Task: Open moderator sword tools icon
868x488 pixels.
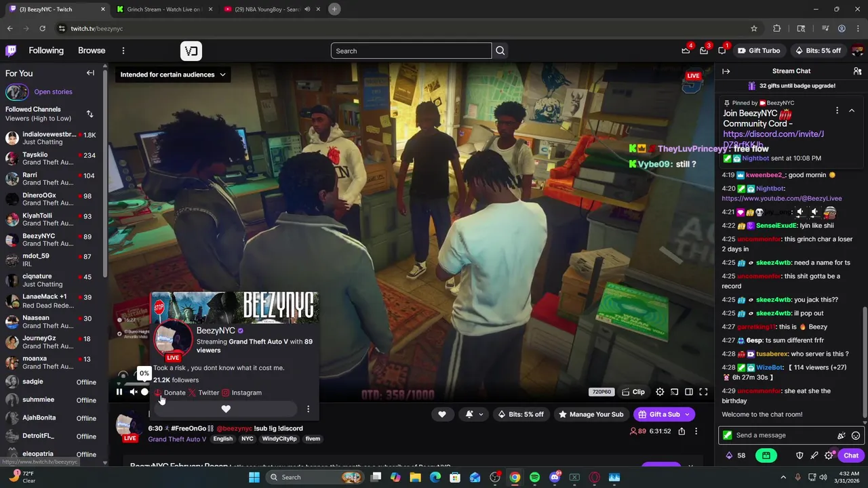Action: (x=814, y=455)
